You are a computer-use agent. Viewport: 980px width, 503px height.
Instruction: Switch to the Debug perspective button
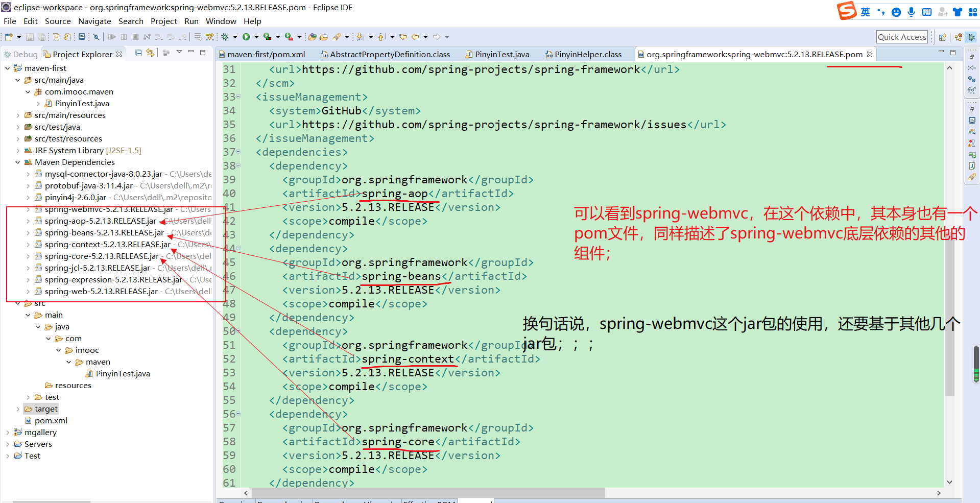(x=971, y=37)
